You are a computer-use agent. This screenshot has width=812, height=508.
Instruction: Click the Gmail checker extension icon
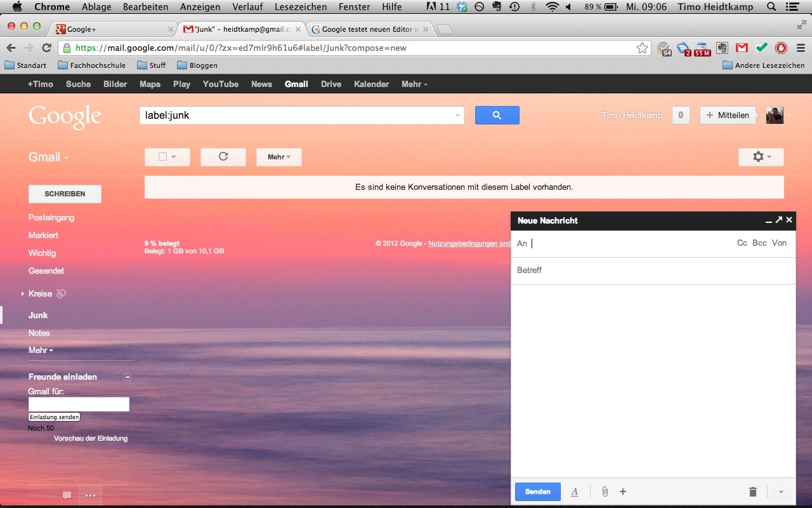(742, 48)
